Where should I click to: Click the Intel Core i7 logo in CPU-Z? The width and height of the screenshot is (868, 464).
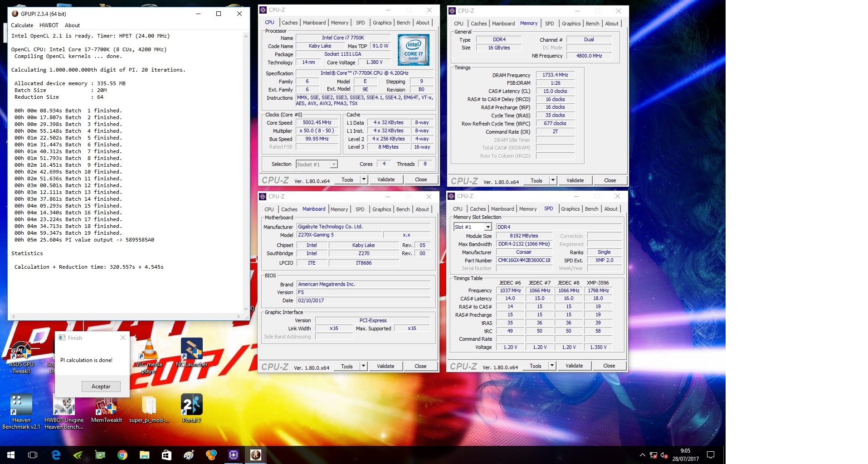(x=413, y=50)
